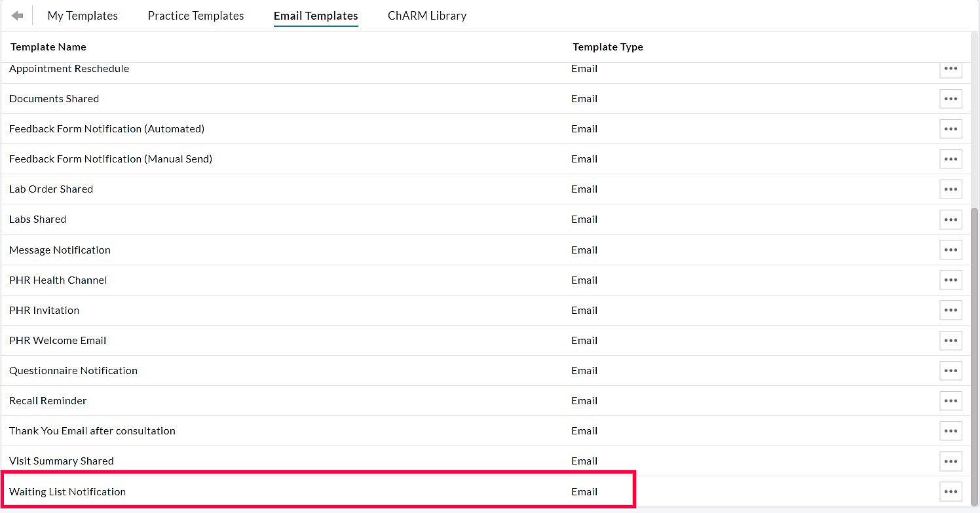The width and height of the screenshot is (980, 513).
Task: Select the Email Templates tab
Action: [316, 15]
